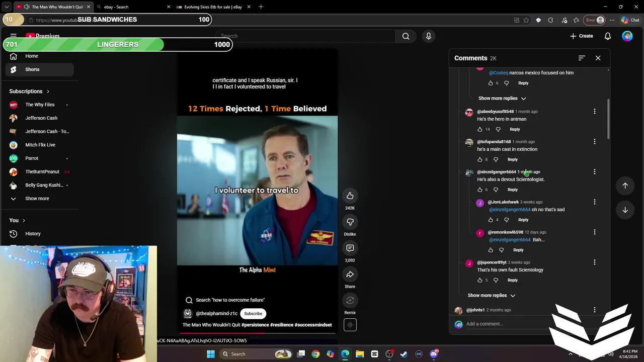644x362 pixels.
Task: Add this page to favorites with the star icon
Action: click(x=526, y=20)
